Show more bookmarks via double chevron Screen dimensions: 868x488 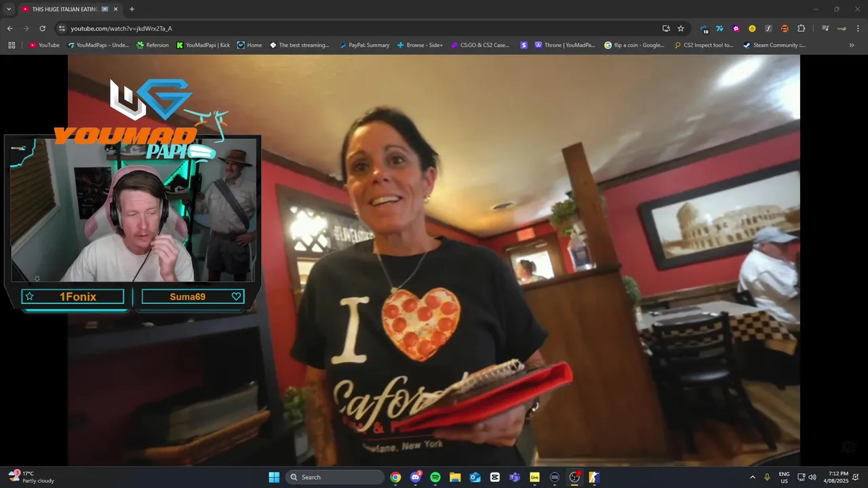[x=852, y=45]
